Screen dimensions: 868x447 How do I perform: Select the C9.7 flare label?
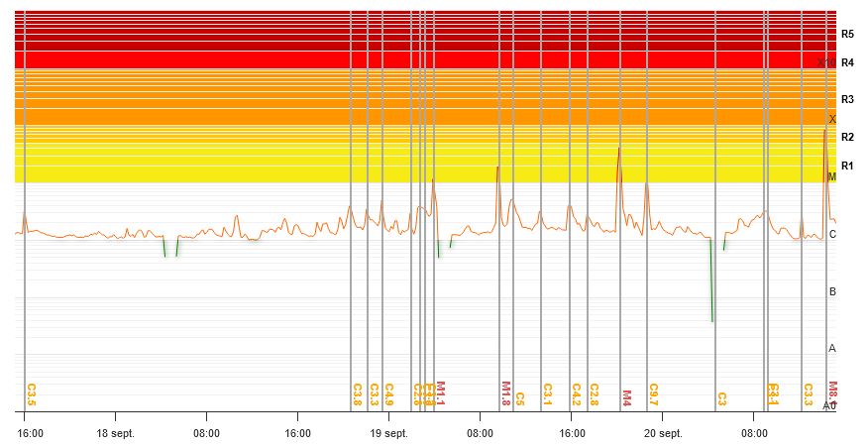coord(654,394)
